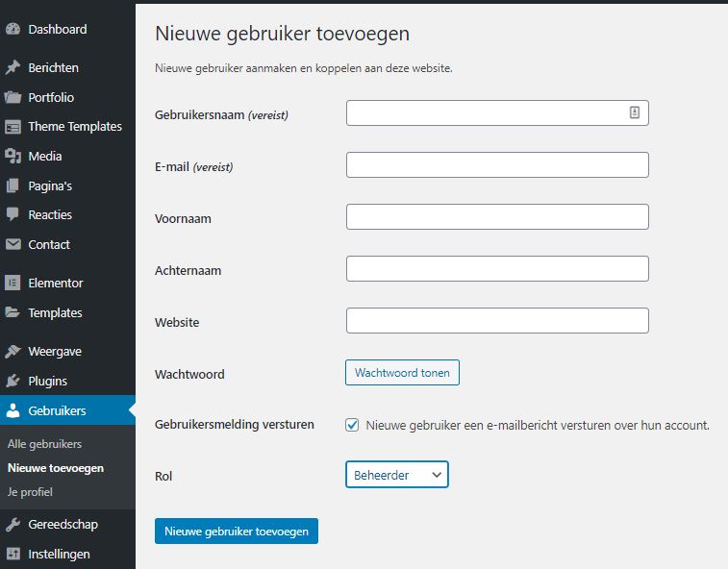Open the Rol dropdown showing Beheerder
Viewport: 728px width, 569px height.
point(396,475)
